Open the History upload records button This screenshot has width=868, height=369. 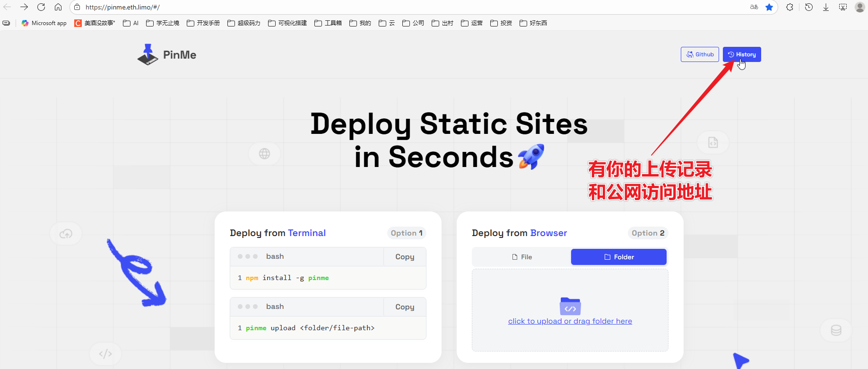742,54
